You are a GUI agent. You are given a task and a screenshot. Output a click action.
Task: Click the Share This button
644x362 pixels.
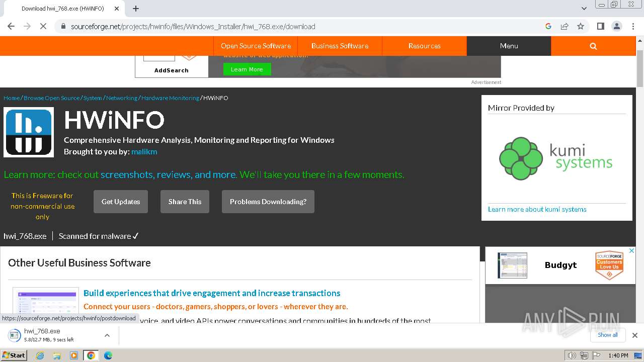(185, 202)
